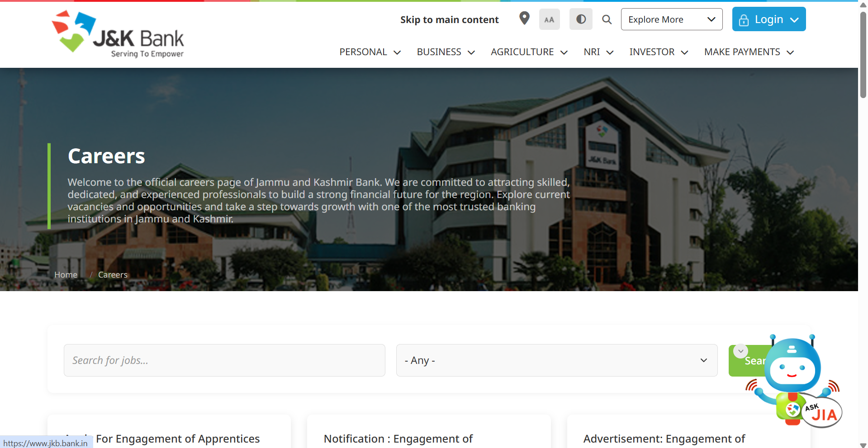This screenshot has width=868, height=448.
Task: Expand the BUSINESS menu
Action: click(445, 52)
